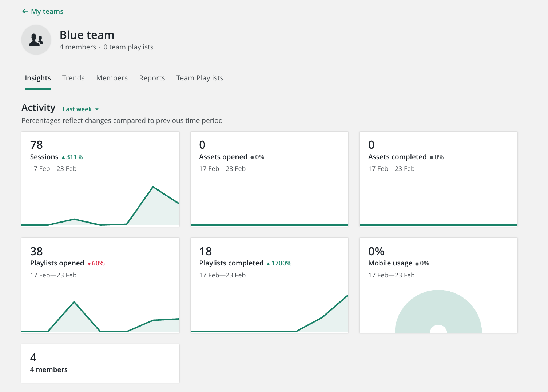The height and width of the screenshot is (392, 548).
Task: Click the green 311% sessions increase indicator
Action: point(72,157)
